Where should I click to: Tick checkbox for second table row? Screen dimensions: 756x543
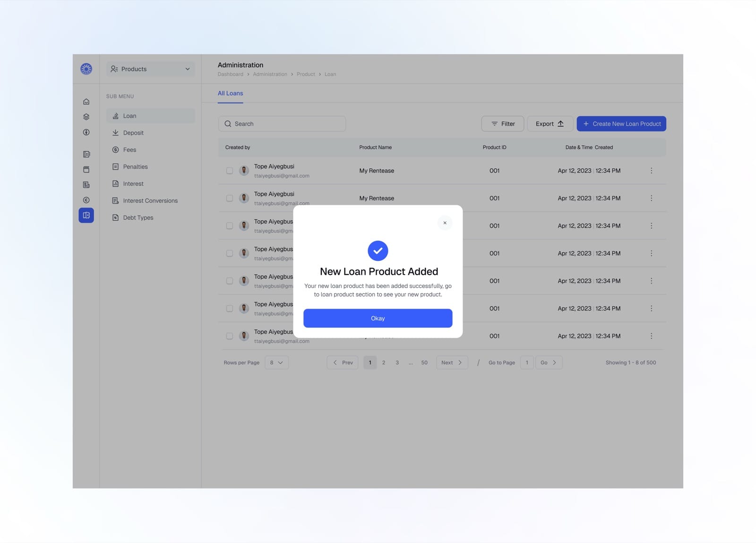point(230,198)
